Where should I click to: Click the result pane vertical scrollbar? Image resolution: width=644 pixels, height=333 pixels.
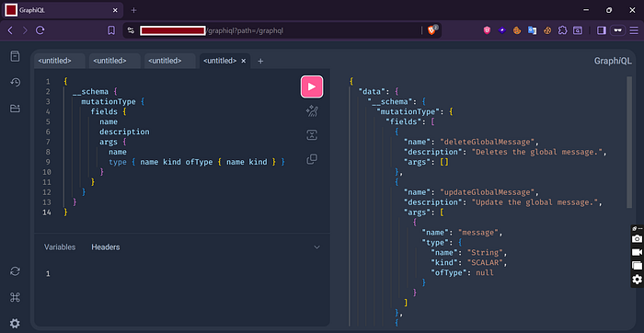[x=629, y=142]
